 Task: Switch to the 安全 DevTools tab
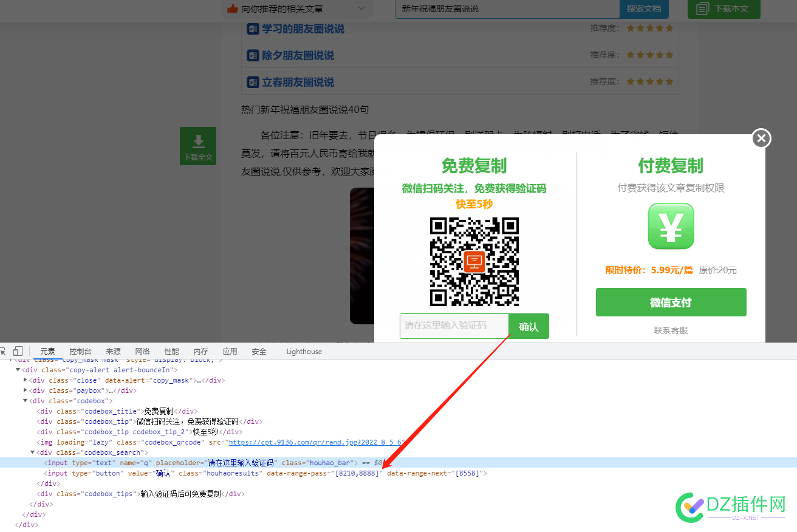[259, 352]
